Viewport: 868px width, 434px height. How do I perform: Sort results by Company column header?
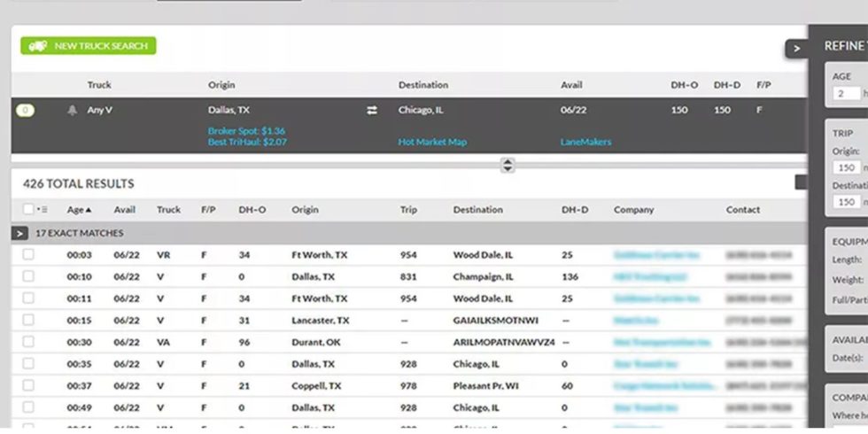[x=634, y=210]
